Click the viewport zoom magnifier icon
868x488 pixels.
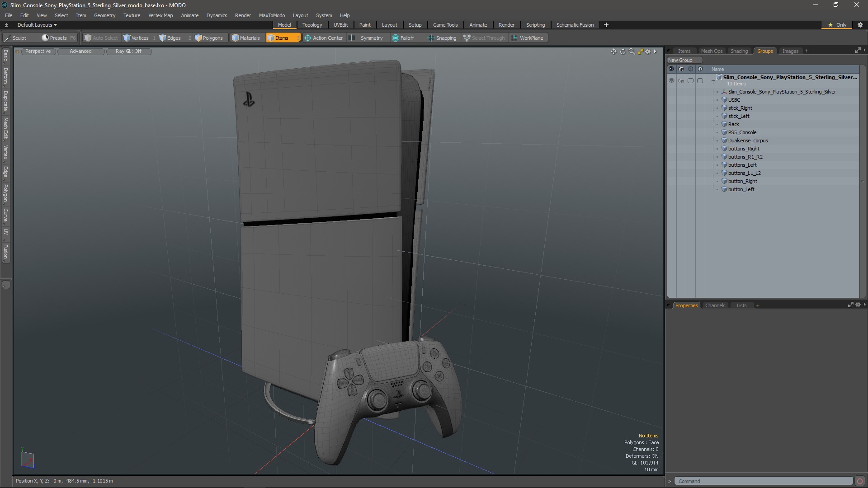pos(632,52)
